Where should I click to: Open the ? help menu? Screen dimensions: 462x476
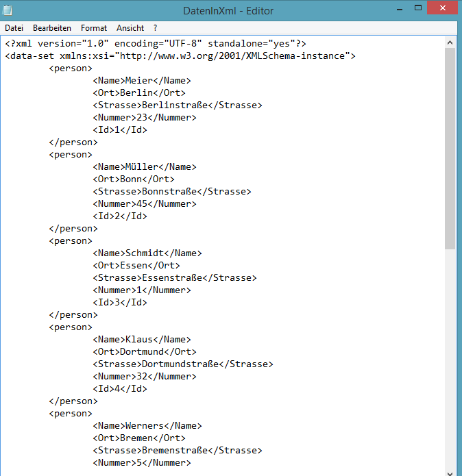(x=155, y=28)
